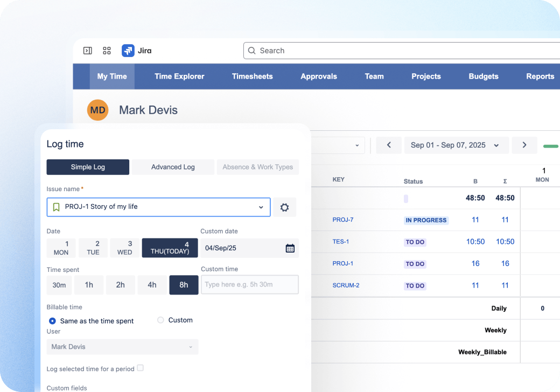
Task: Open the Reports tab
Action: tap(540, 76)
